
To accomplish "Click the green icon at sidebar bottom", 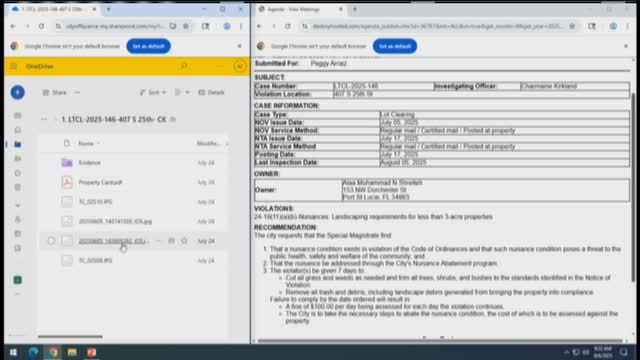I will [18, 280].
